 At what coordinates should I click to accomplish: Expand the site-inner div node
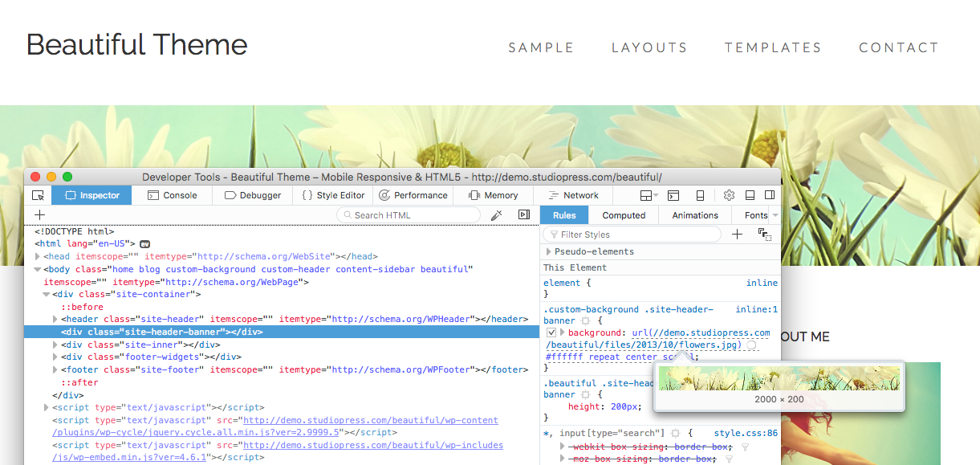(x=55, y=345)
